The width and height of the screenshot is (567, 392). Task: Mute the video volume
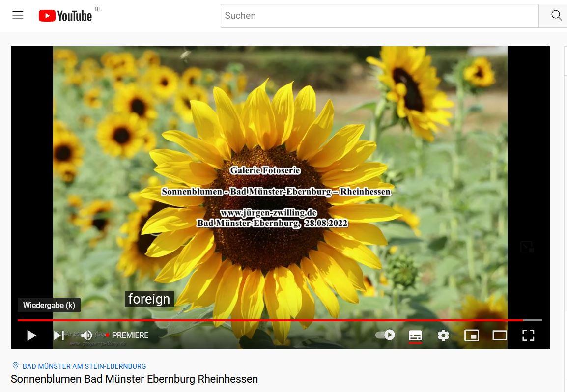pyautogui.click(x=86, y=336)
